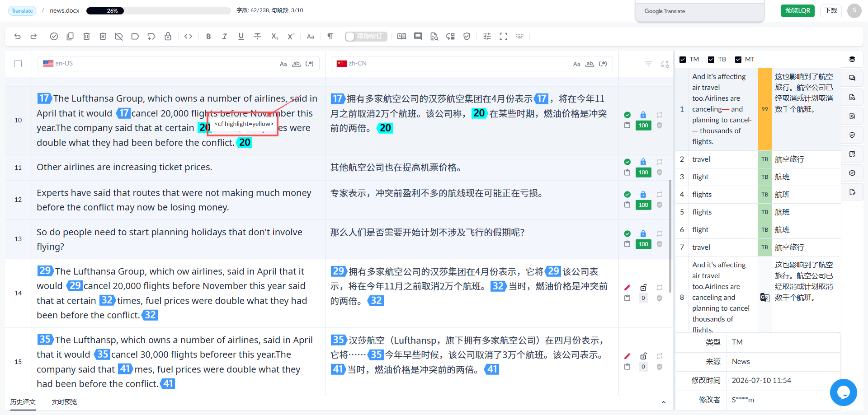Underline the selected text
This screenshot has height=415, width=868.
241,37
